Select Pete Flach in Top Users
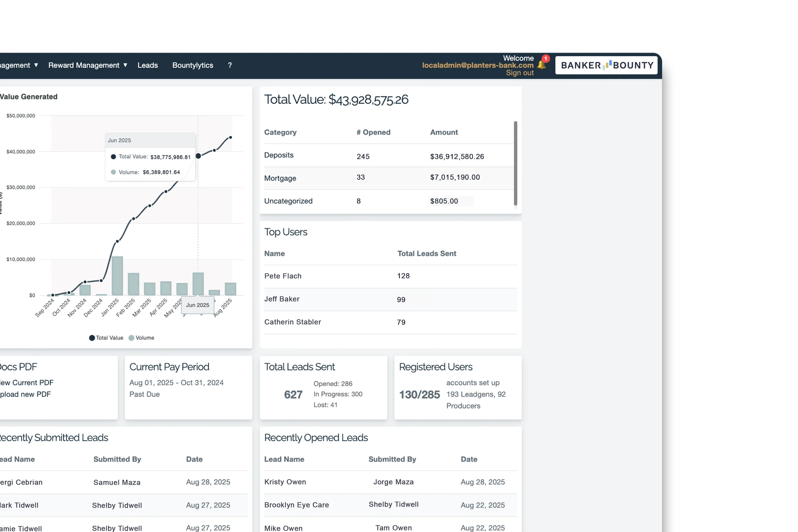 pyautogui.click(x=282, y=276)
